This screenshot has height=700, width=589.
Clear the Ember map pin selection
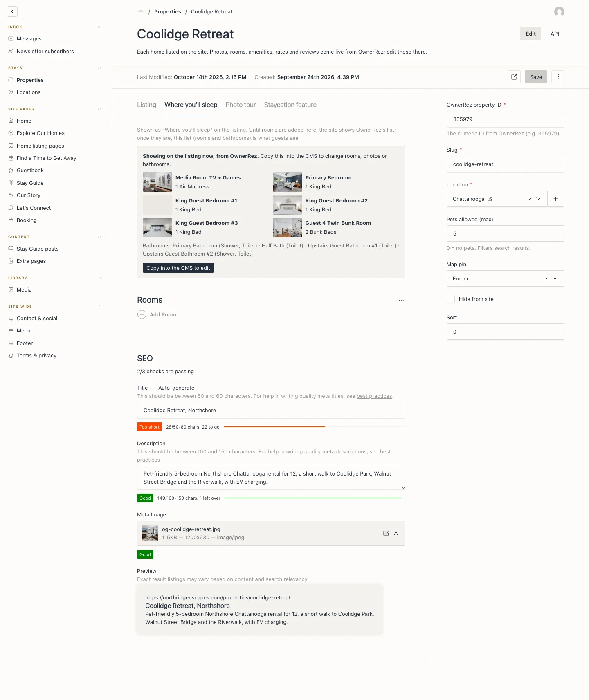[x=547, y=278]
